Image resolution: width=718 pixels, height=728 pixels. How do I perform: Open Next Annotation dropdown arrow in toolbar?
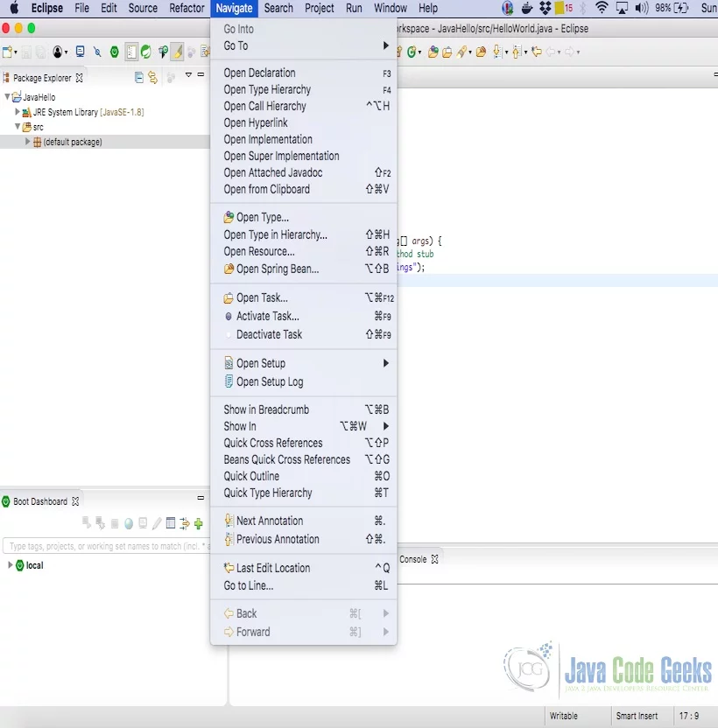pos(506,52)
